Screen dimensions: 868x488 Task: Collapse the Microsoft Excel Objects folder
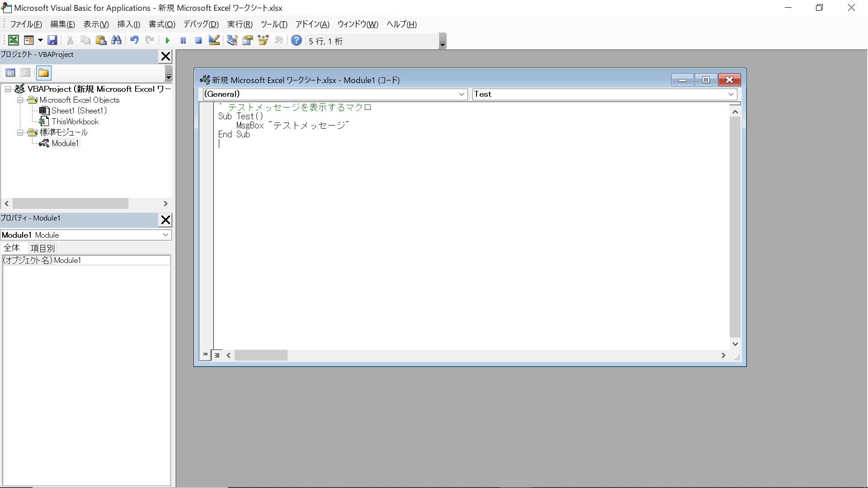[20, 100]
